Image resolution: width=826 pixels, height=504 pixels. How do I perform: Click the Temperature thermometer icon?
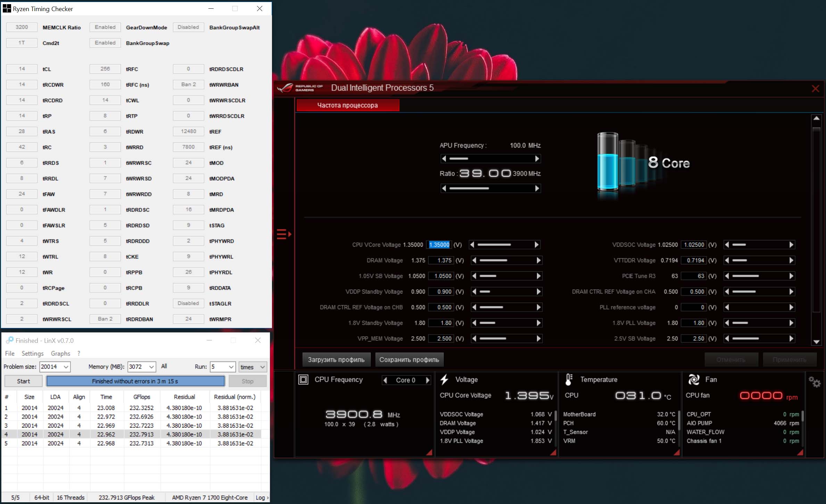pyautogui.click(x=568, y=380)
